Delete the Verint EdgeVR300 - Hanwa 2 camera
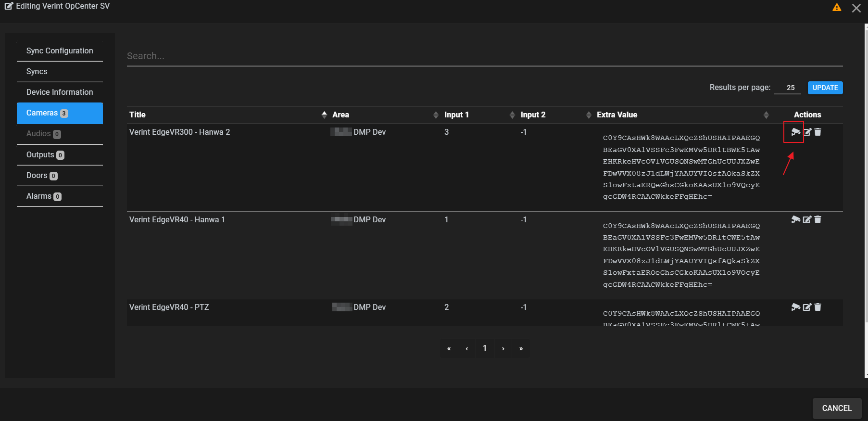Image resolution: width=868 pixels, height=421 pixels. click(818, 132)
